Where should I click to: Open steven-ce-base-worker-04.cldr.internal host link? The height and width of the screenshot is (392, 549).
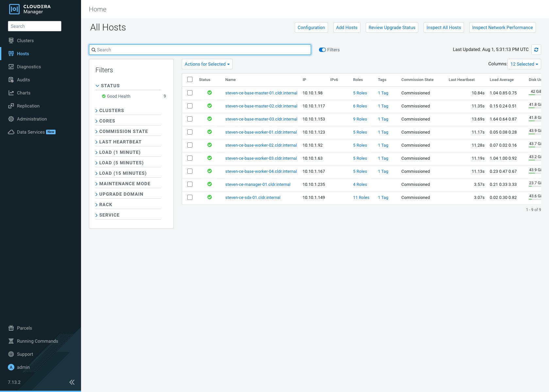pyautogui.click(x=261, y=171)
